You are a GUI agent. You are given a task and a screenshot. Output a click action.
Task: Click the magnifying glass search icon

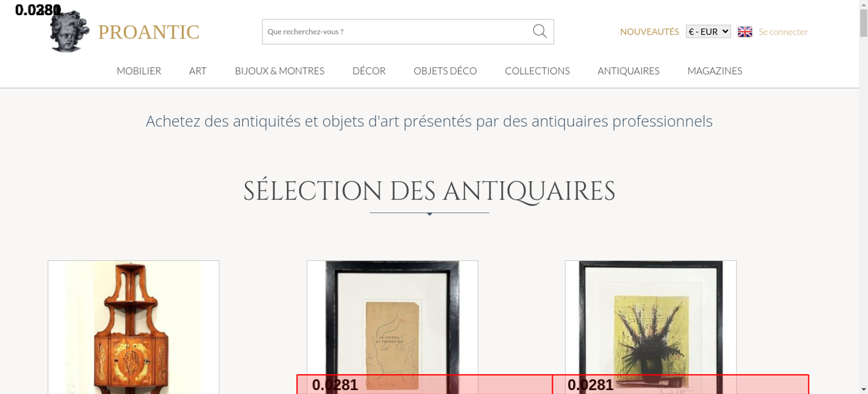tap(539, 31)
